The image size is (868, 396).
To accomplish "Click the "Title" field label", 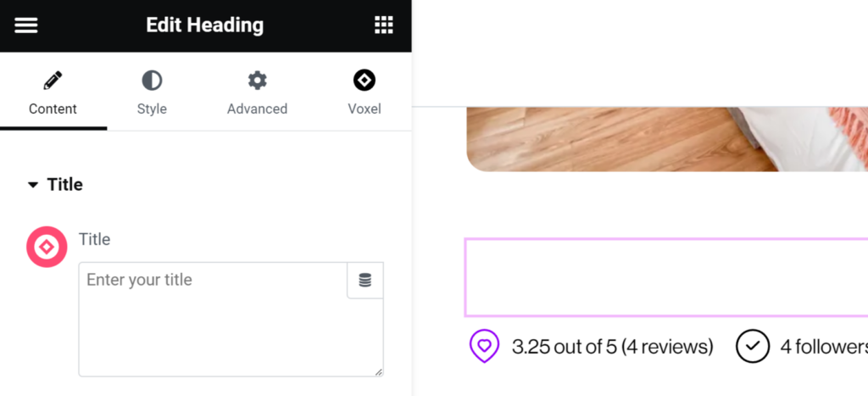I will click(x=94, y=239).
